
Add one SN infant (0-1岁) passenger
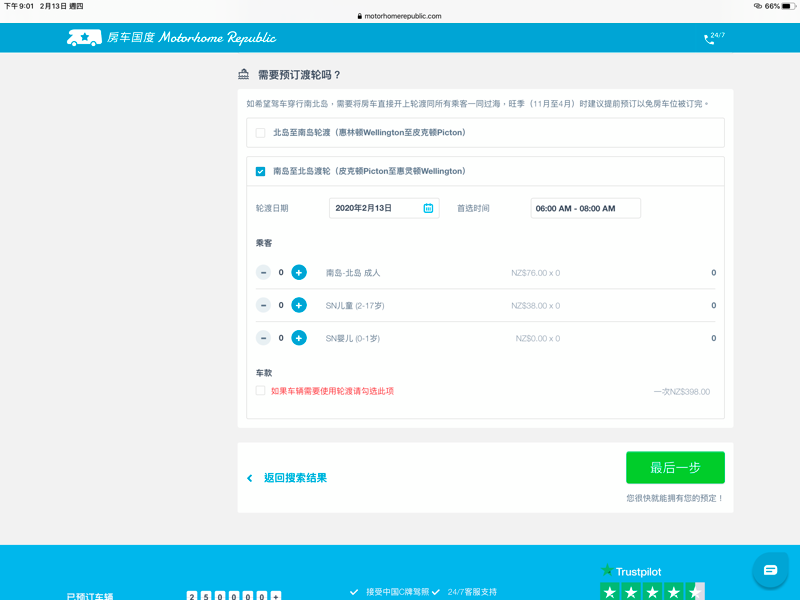(x=299, y=338)
